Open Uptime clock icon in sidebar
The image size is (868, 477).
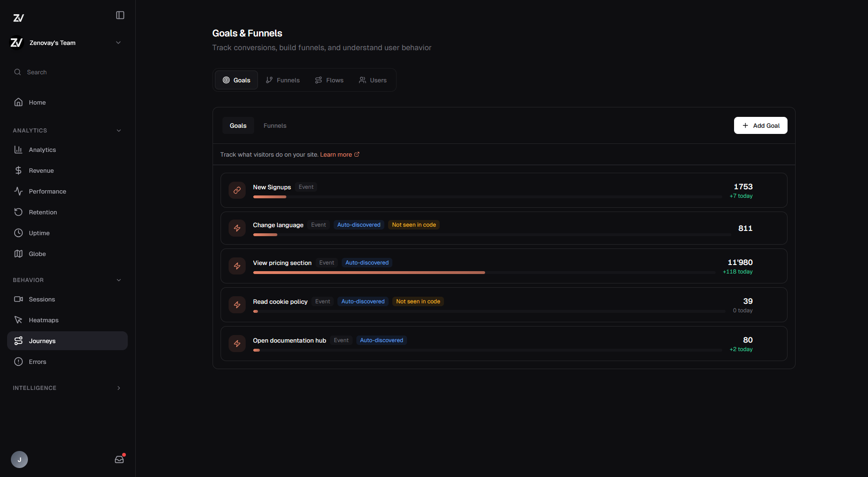click(x=18, y=233)
